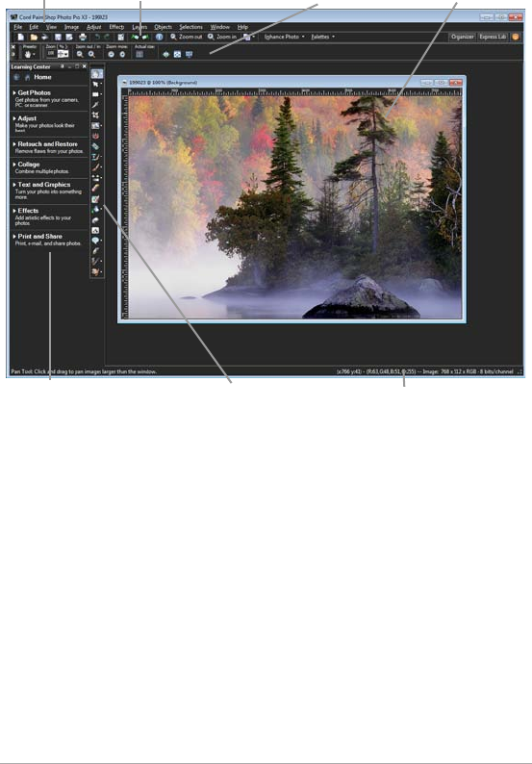Image resolution: width=532 pixels, height=764 pixels.
Task: Select the Red Eye tool
Action: [x=96, y=136]
